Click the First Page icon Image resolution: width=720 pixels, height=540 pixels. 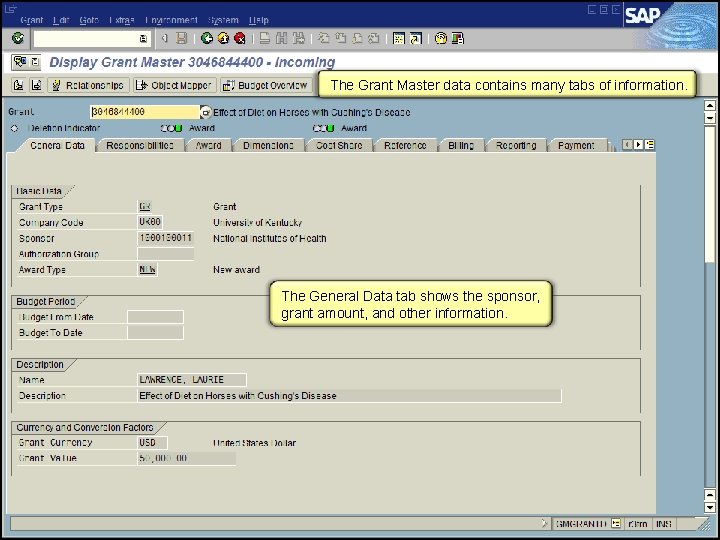click(x=324, y=38)
